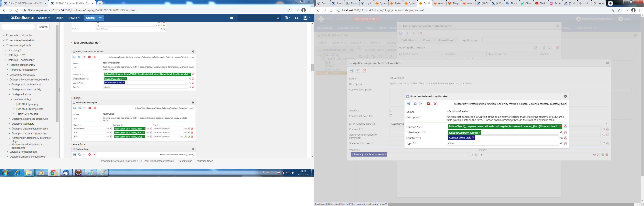Screen dimensions: 644x206
Task: Remove the Informacje TablicaIter JSON variable tag
Action: coord(385,154)
